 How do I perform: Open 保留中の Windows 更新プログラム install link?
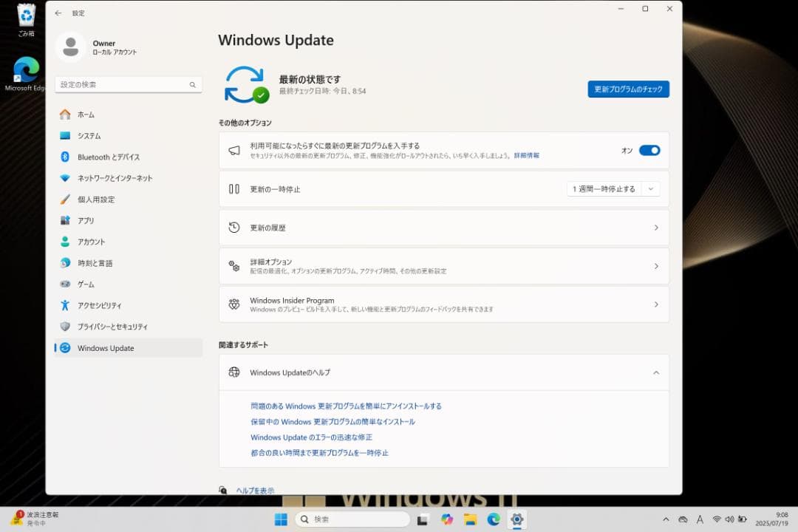332,422
